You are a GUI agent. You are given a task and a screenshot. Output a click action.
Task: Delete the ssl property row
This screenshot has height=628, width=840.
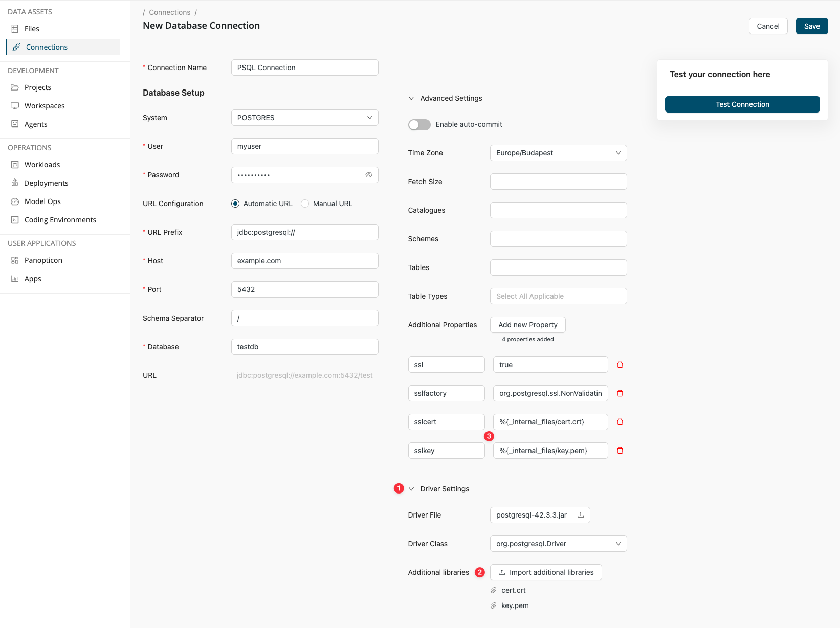click(620, 365)
